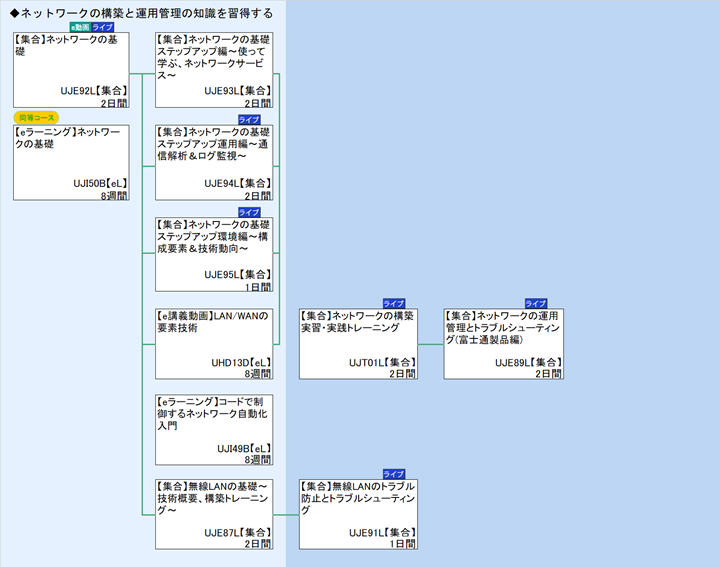Open the UJE94L ステップアップ運用編 course box
The height and width of the screenshot is (567, 720).
coord(214,163)
